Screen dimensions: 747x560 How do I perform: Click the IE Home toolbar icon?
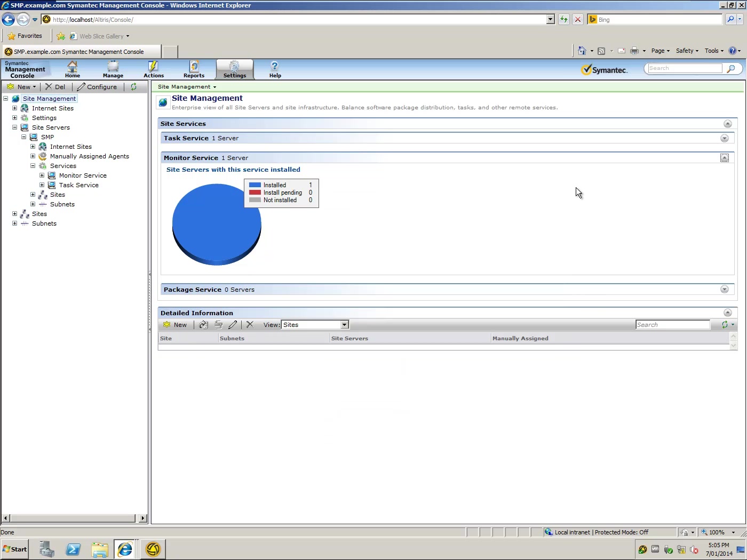(582, 51)
